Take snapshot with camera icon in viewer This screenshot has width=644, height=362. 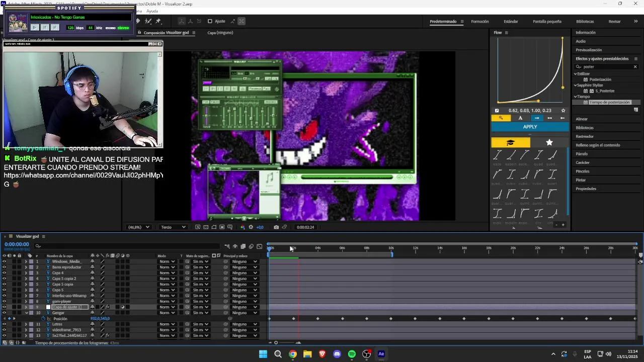(276, 227)
